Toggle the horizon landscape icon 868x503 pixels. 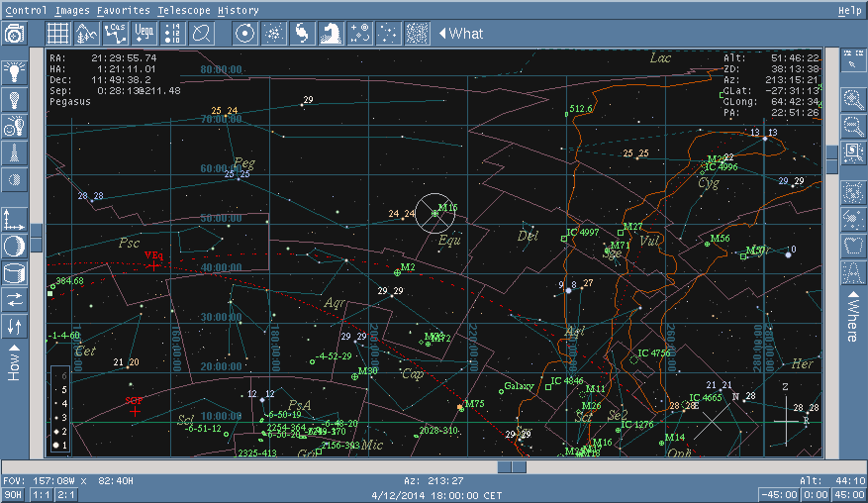[x=87, y=34]
